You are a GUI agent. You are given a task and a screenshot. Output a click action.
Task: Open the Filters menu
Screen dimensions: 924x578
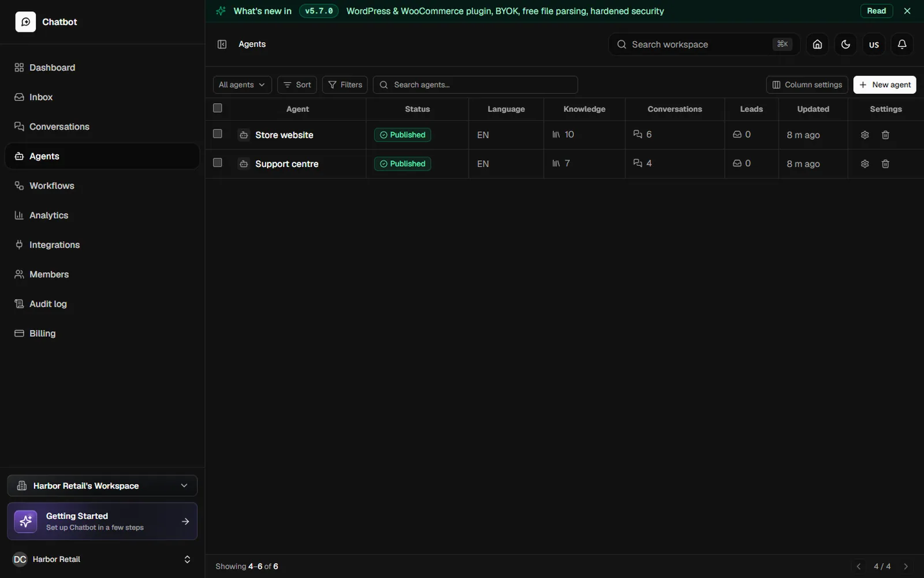coord(345,85)
